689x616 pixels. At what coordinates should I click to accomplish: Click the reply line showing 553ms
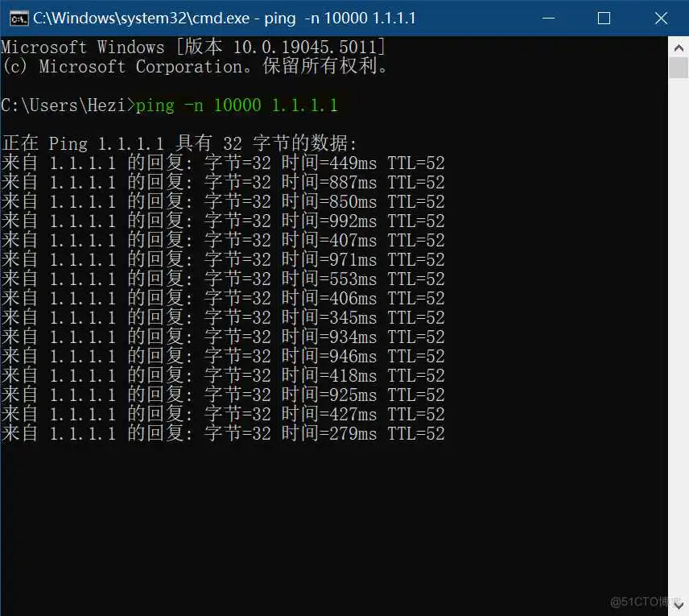pos(223,279)
